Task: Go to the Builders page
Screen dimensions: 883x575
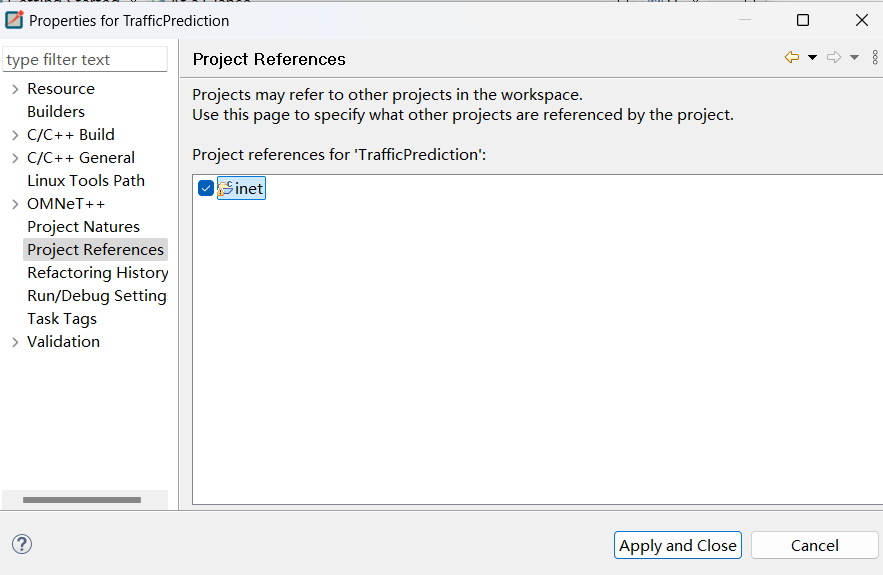Action: click(x=56, y=112)
